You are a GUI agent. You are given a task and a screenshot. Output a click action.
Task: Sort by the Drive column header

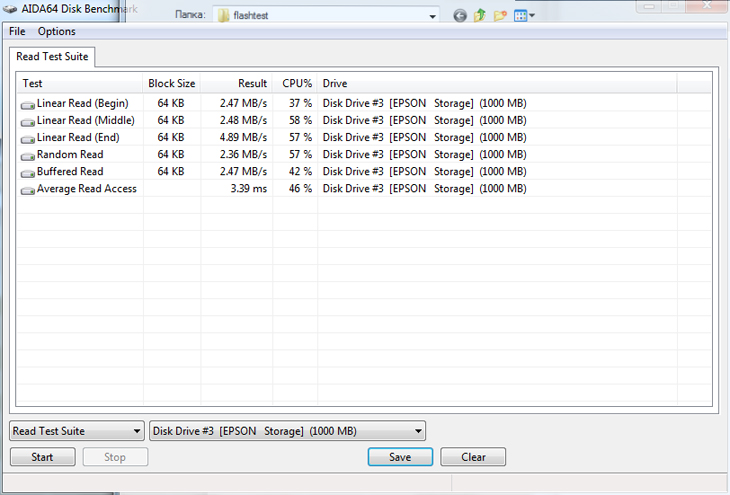click(497, 83)
